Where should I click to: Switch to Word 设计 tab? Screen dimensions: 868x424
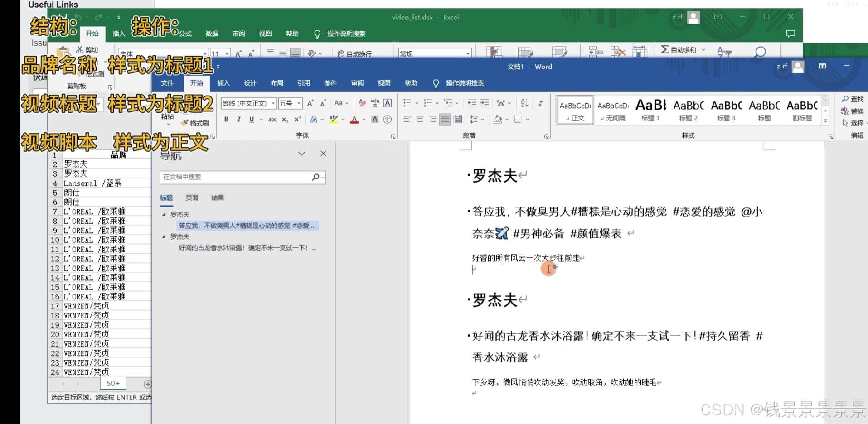(250, 83)
